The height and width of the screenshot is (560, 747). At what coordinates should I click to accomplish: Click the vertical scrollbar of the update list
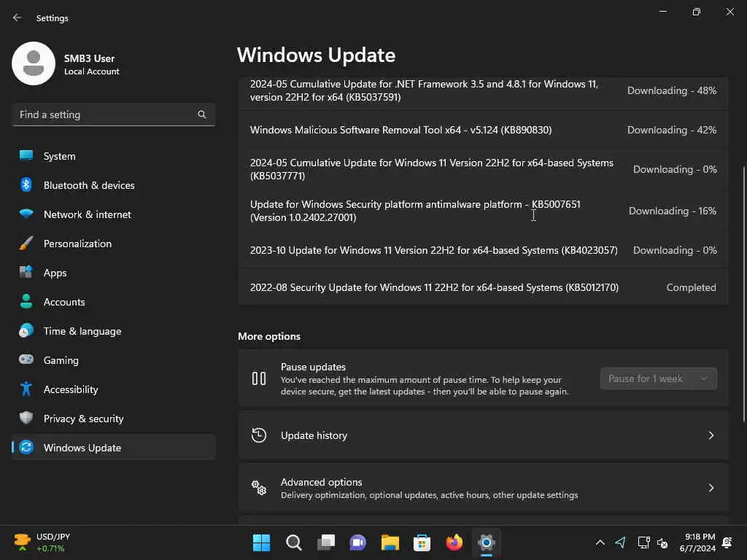[743, 293]
